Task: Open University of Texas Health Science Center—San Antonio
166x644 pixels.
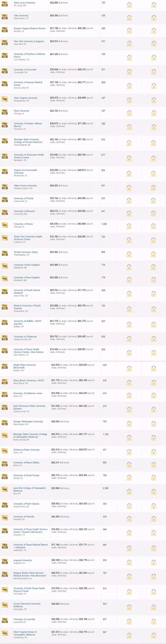Action: (x=28, y=351)
